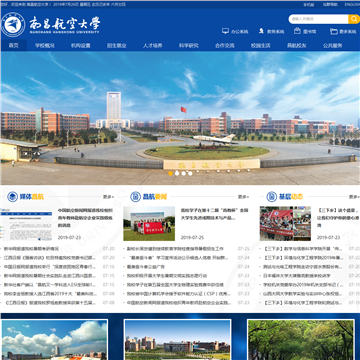The height and width of the screenshot is (360, 360).
Task: Open the 人才培养 menu
Action: point(153,45)
